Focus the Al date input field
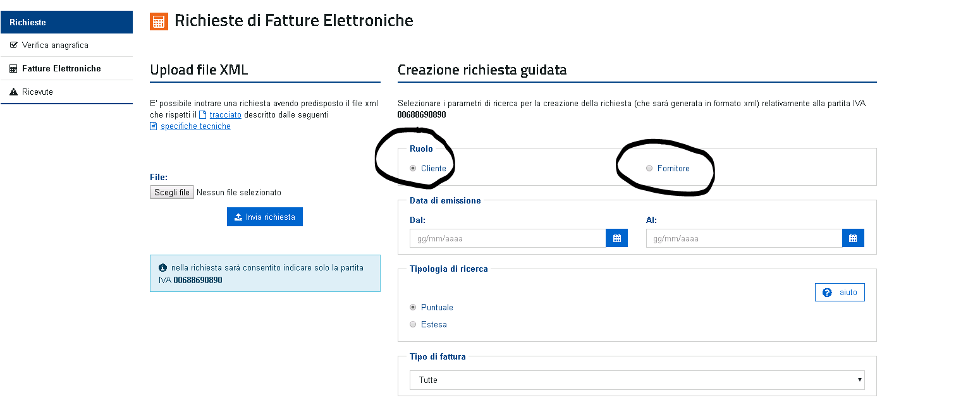The image size is (980, 400). [x=744, y=238]
